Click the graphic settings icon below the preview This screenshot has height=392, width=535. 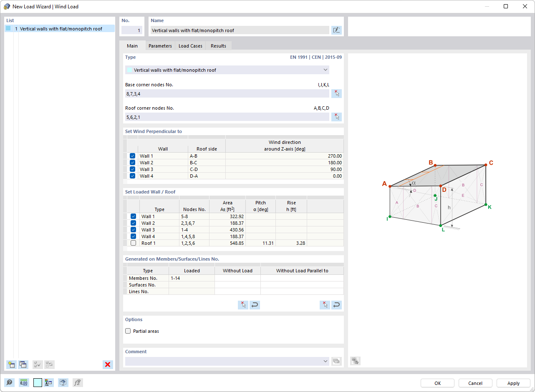point(355,361)
